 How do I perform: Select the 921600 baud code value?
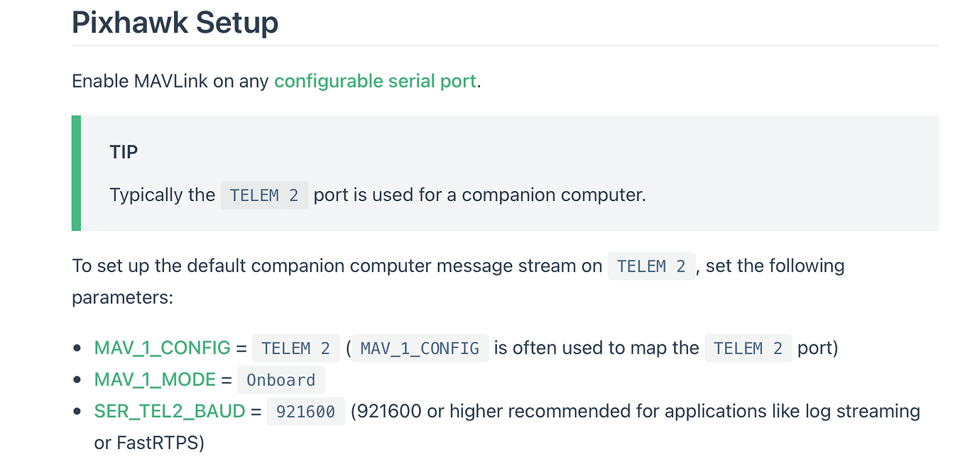tap(305, 412)
